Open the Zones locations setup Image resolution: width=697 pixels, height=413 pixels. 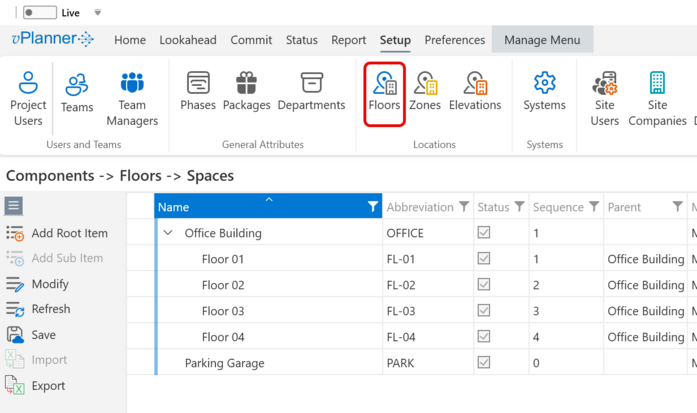425,91
